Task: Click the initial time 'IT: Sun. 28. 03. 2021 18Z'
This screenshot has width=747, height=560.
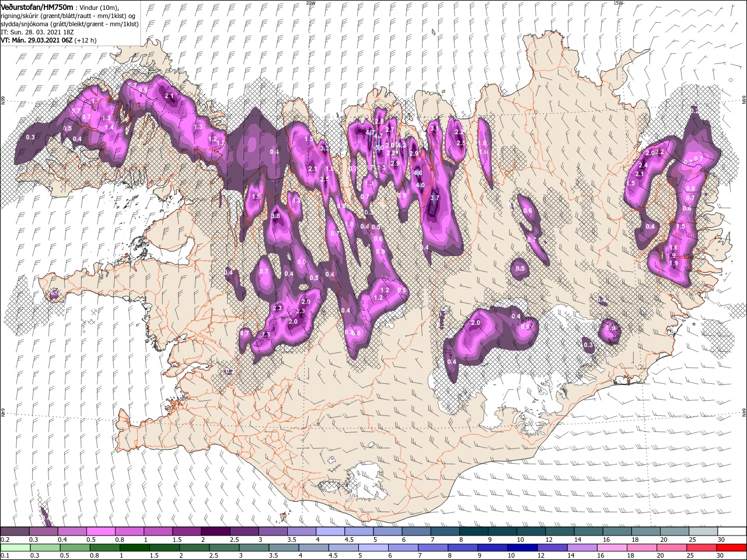Action: pyautogui.click(x=37, y=32)
